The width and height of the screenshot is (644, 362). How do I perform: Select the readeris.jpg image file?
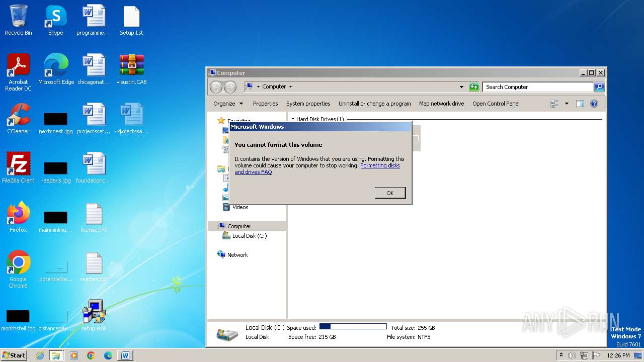(x=56, y=172)
